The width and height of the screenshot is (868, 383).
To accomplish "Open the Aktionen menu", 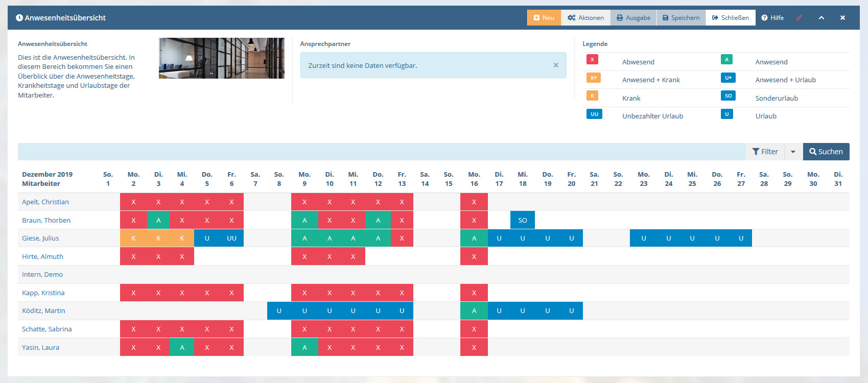I will click(585, 18).
